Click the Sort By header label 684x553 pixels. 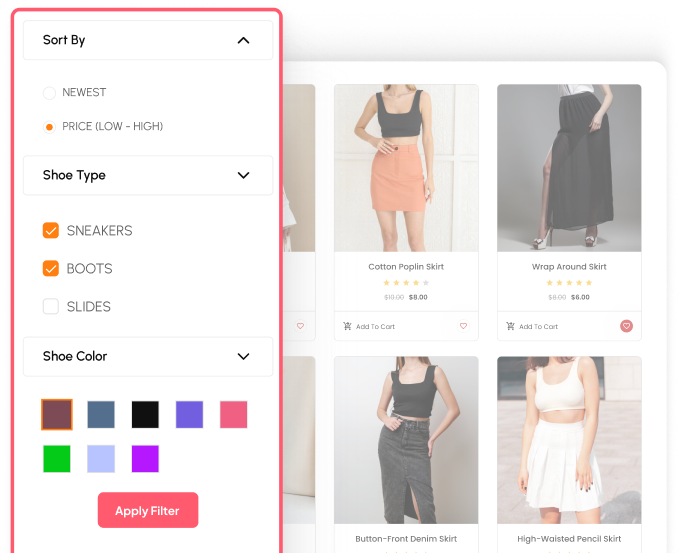click(64, 40)
